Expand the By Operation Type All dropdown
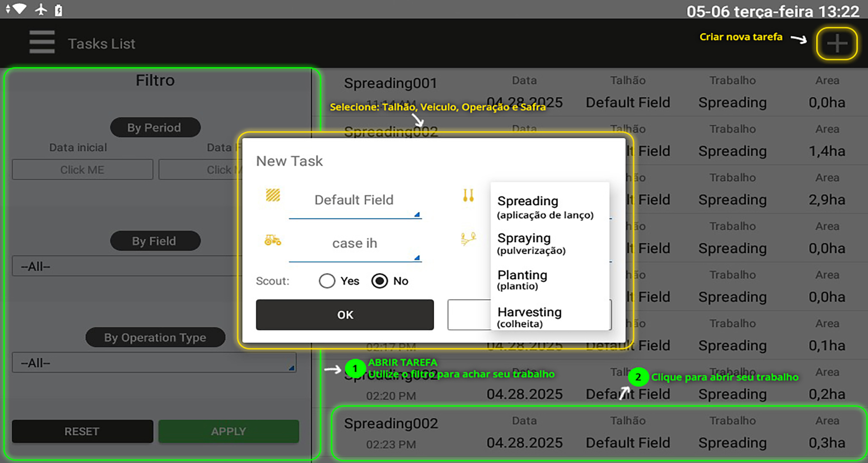Image resolution: width=868 pixels, height=463 pixels. click(154, 363)
